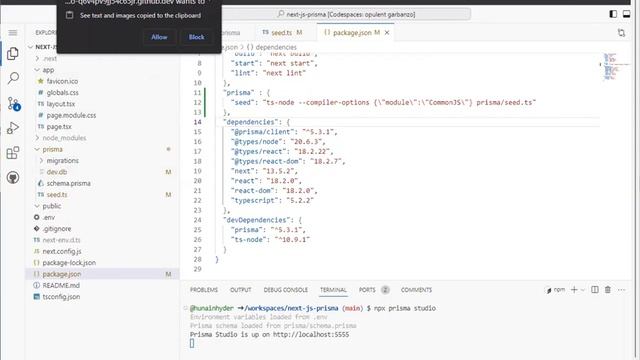Open the .env file
This screenshot has height=360, width=640.
coord(49,218)
